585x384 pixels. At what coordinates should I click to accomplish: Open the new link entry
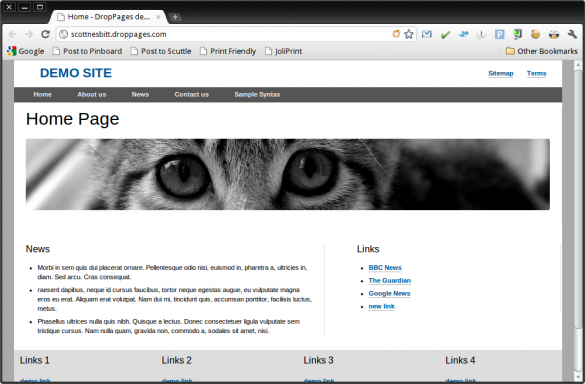point(381,306)
